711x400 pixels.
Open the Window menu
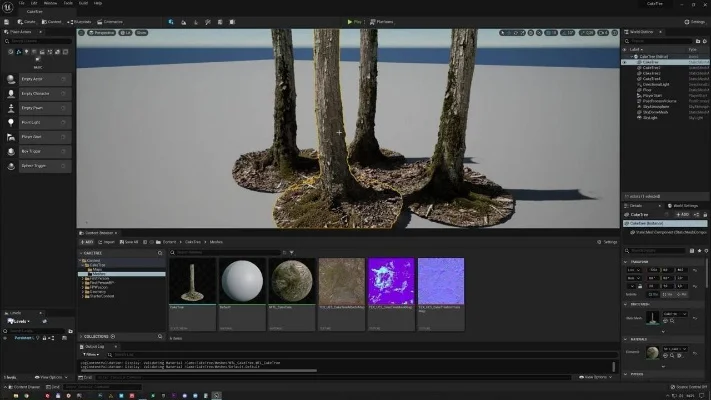pyautogui.click(x=50, y=3)
